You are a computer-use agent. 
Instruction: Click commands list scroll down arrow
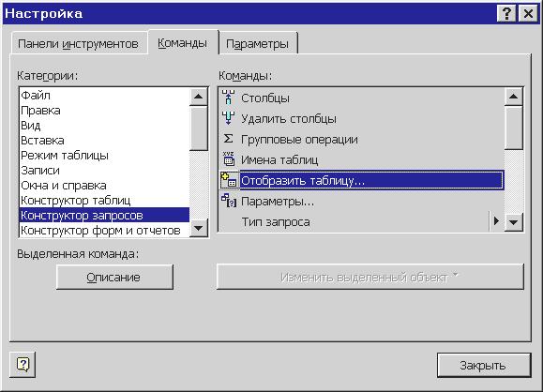pos(514,222)
